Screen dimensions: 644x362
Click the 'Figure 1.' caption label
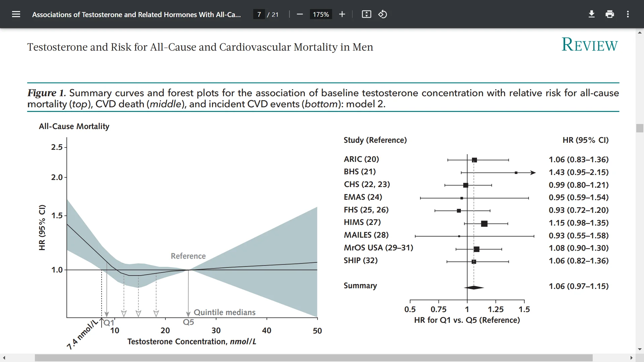click(x=47, y=93)
